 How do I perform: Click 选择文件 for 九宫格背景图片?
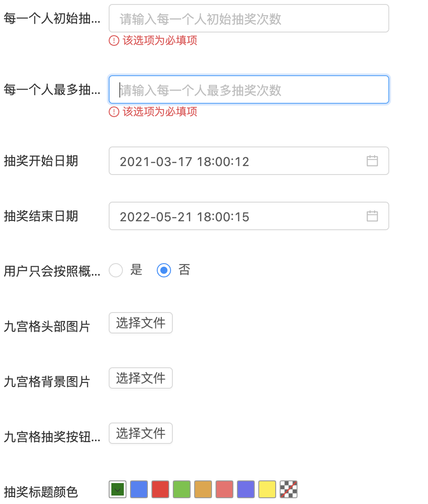pos(140,378)
